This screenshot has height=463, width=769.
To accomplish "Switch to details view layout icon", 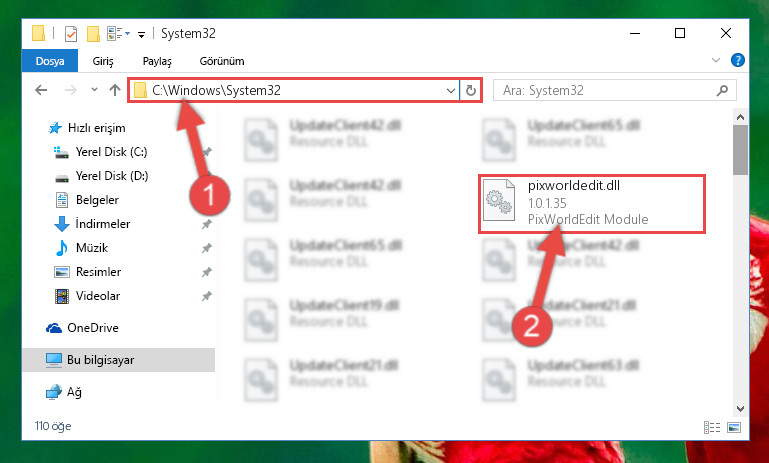I will click(712, 427).
